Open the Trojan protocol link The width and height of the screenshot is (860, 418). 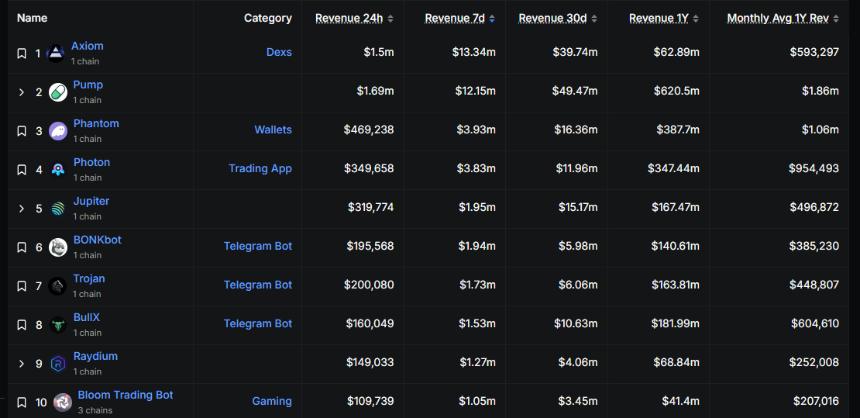pos(89,279)
